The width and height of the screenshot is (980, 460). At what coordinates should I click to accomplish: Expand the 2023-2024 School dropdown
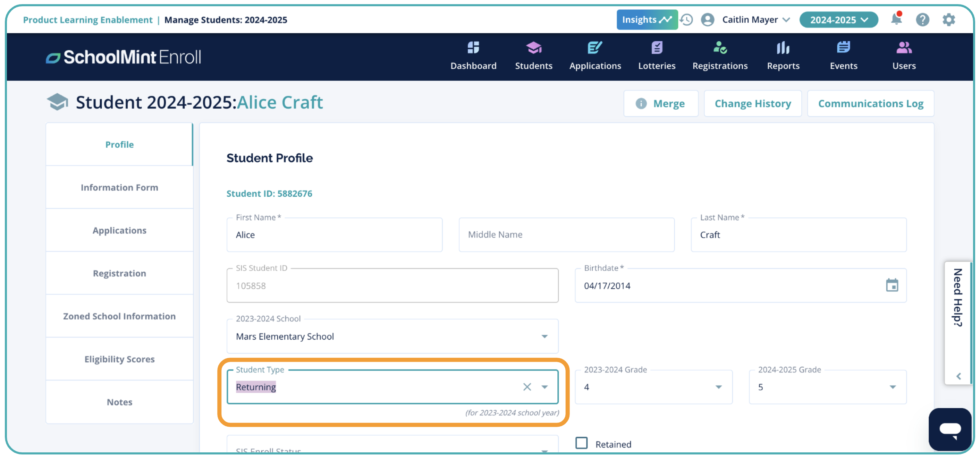[544, 337]
